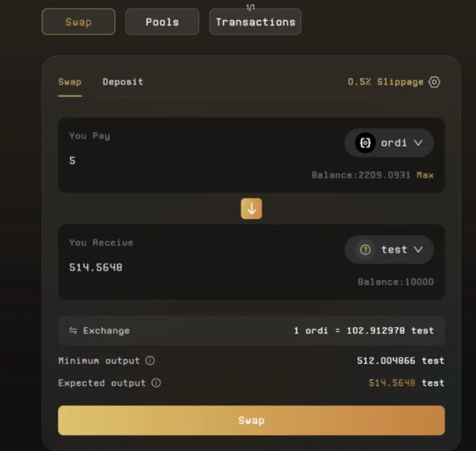The height and width of the screenshot is (451, 476).
Task: Switch to the Pools tab
Action: (x=162, y=22)
